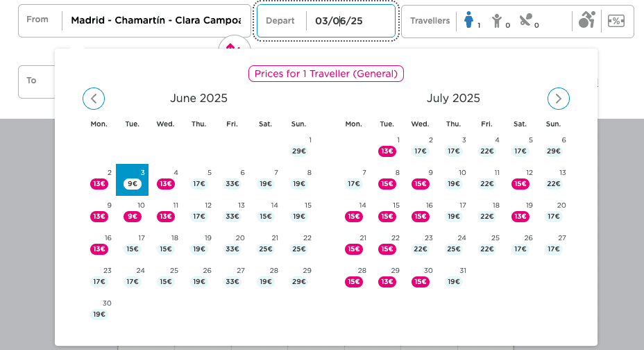Open the Travellers selector
The image size is (644, 350).
pos(430,21)
